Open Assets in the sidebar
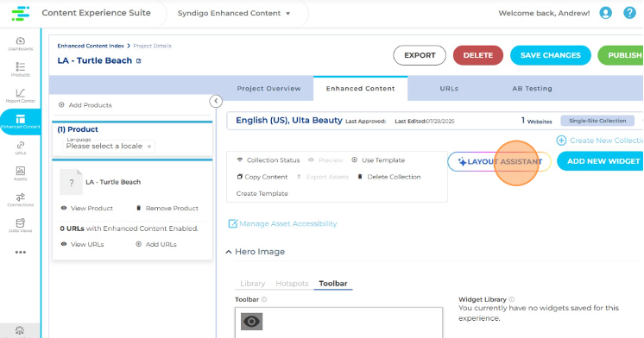The image size is (644, 338). (x=20, y=173)
